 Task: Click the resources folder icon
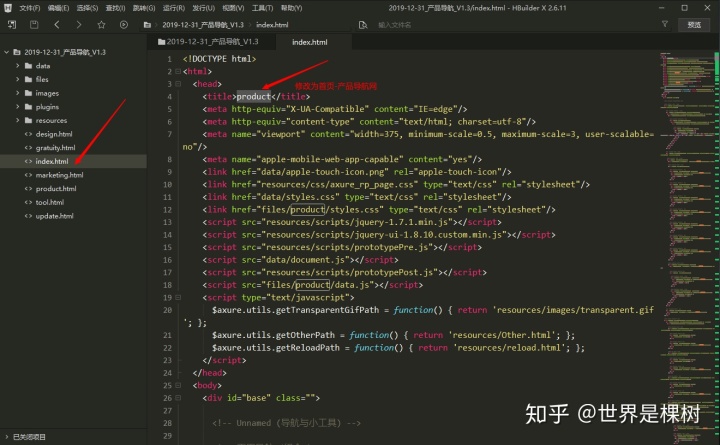(x=28, y=120)
